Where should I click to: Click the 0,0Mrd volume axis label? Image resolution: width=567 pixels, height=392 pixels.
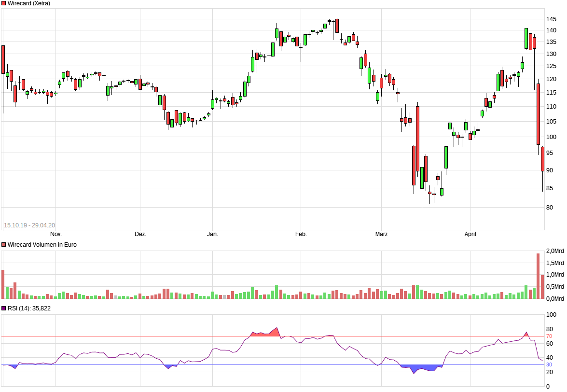tap(555, 299)
